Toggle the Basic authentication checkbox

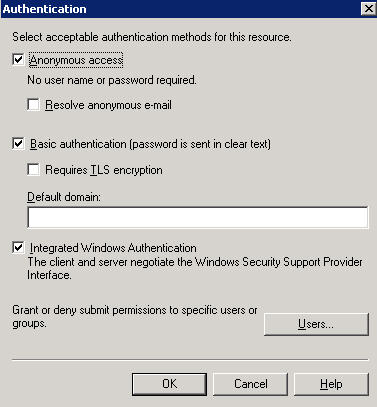click(x=18, y=144)
